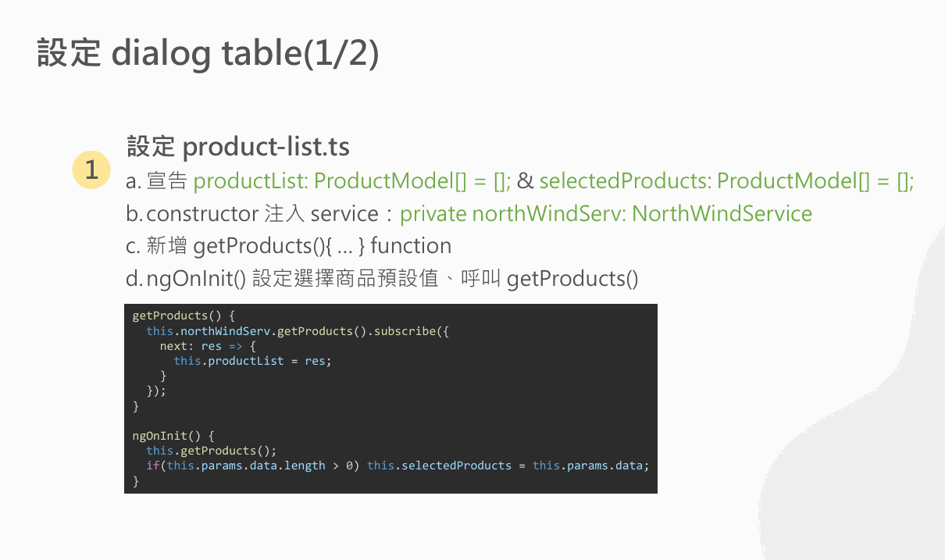Click the "this.northWindServ.getProducts().subscribe({" code line
The image size is (945, 560).
pyautogui.click(x=298, y=331)
